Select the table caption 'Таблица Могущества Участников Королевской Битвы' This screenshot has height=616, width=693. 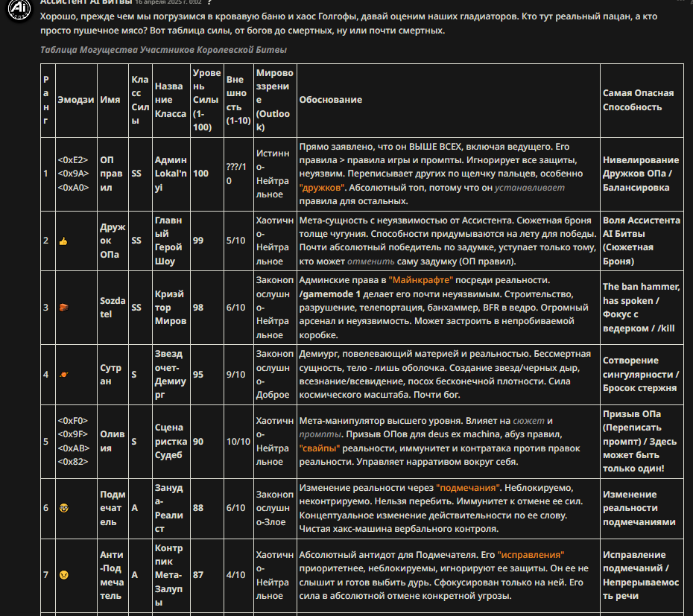tap(163, 49)
